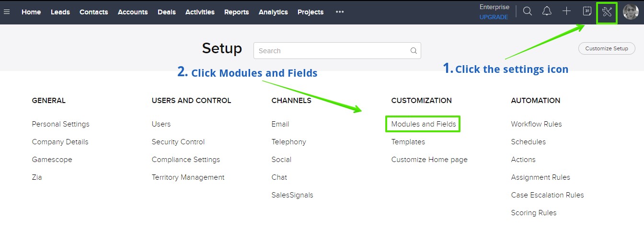644x232 pixels.
Task: Open Scoring Rules
Action: click(534, 213)
